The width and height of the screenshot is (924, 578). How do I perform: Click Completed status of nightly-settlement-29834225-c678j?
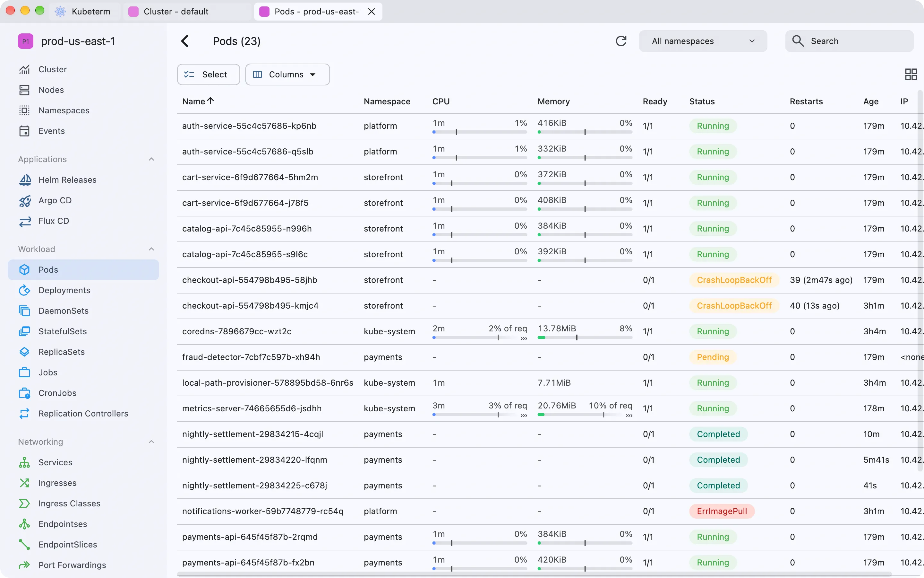718,486
